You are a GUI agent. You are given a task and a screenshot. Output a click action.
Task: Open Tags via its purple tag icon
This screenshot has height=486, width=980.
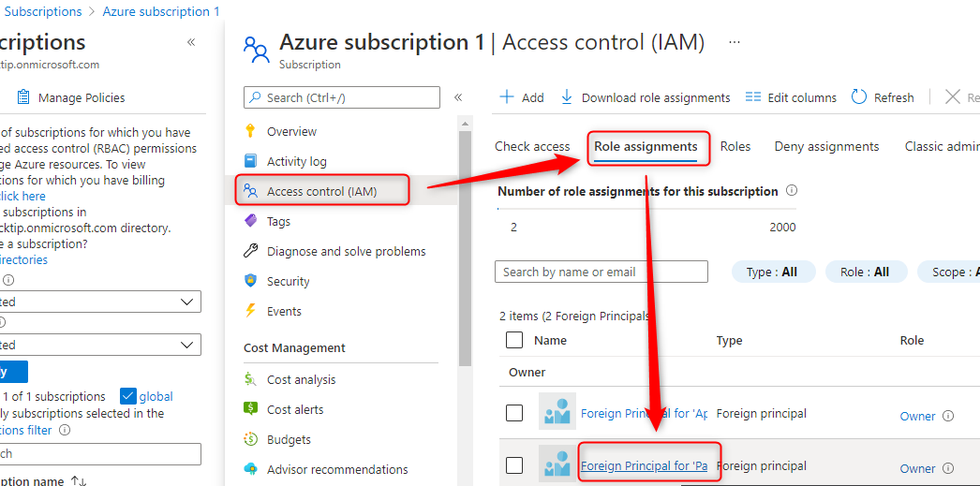(251, 221)
